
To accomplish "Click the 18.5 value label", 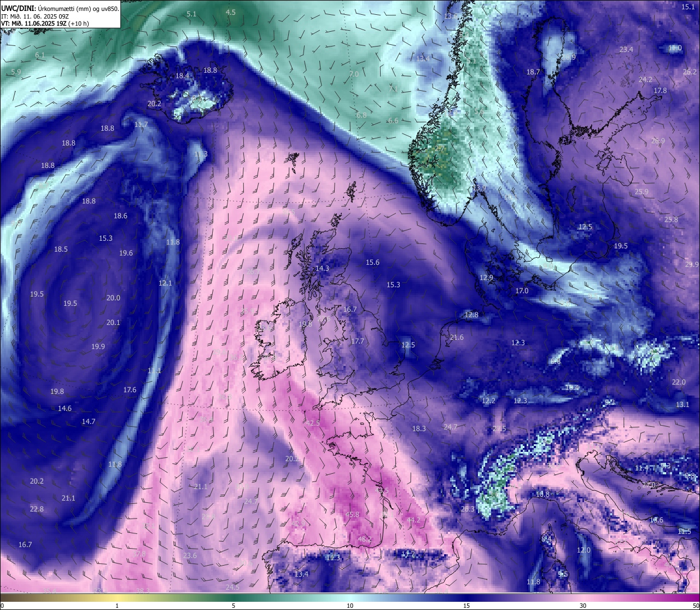I will (61, 249).
